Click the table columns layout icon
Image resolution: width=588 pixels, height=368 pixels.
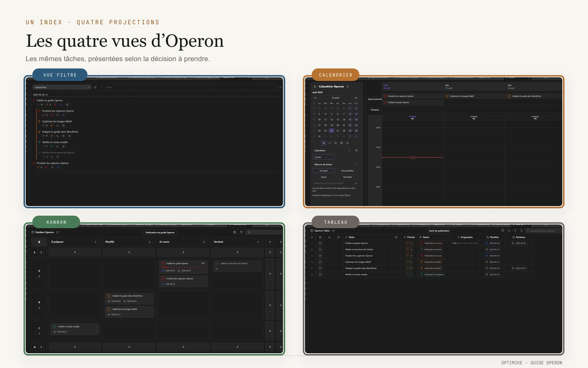[503, 230]
